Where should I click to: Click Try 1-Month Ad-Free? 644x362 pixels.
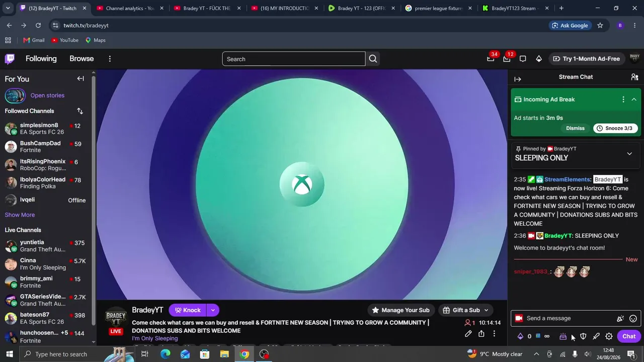pos(586,59)
